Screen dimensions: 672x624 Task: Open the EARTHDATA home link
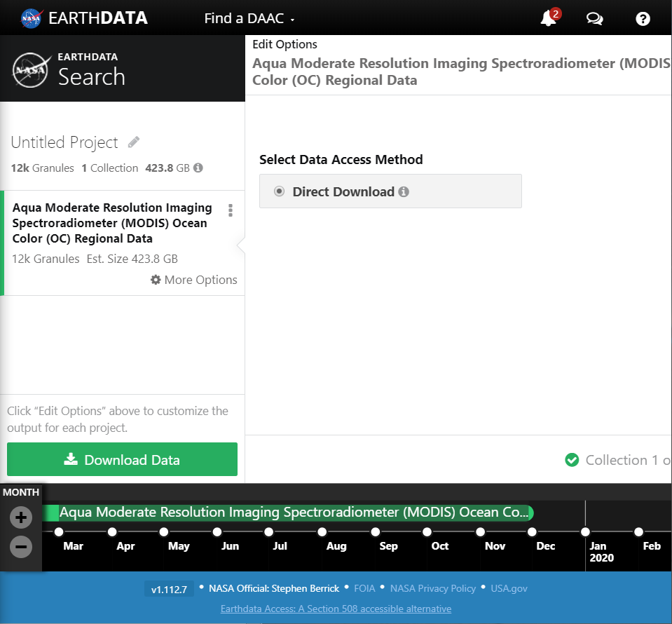click(97, 18)
